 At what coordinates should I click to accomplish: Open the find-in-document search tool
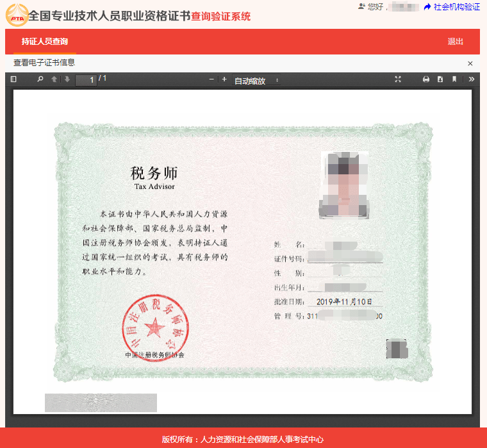point(40,79)
